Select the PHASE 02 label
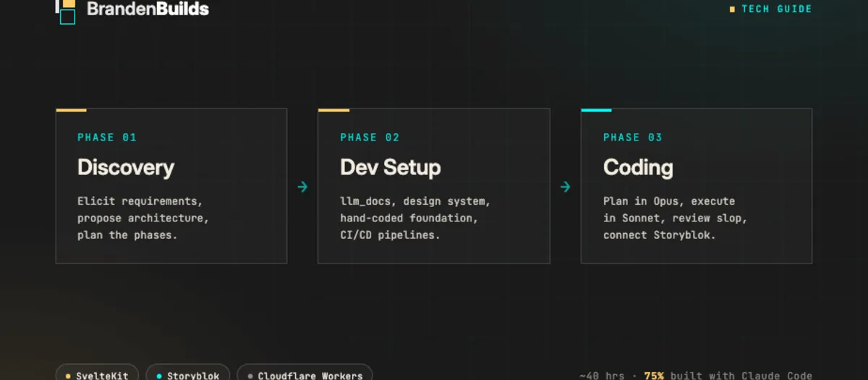 (x=370, y=138)
